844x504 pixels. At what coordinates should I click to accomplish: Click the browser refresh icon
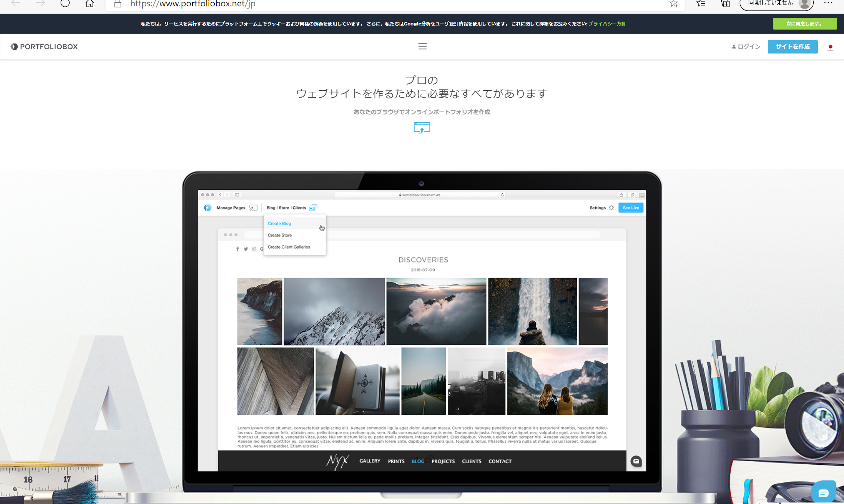click(x=65, y=4)
